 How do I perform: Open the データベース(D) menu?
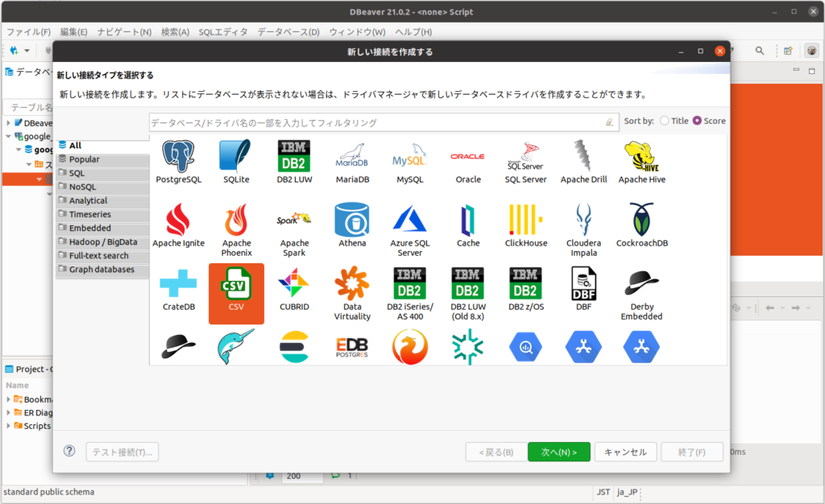click(x=288, y=32)
